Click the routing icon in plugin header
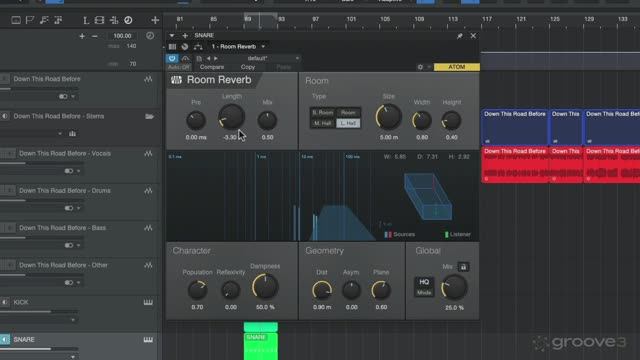 (198, 47)
